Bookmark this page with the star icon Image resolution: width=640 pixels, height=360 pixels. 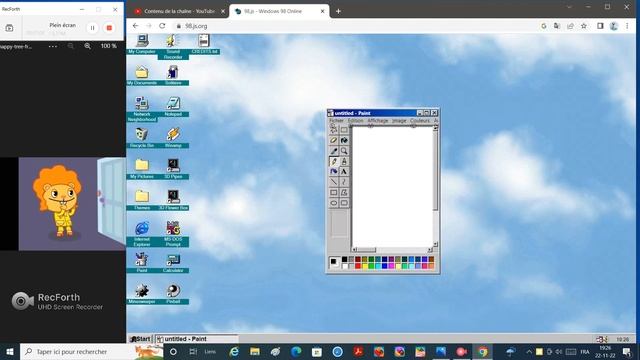click(584, 26)
